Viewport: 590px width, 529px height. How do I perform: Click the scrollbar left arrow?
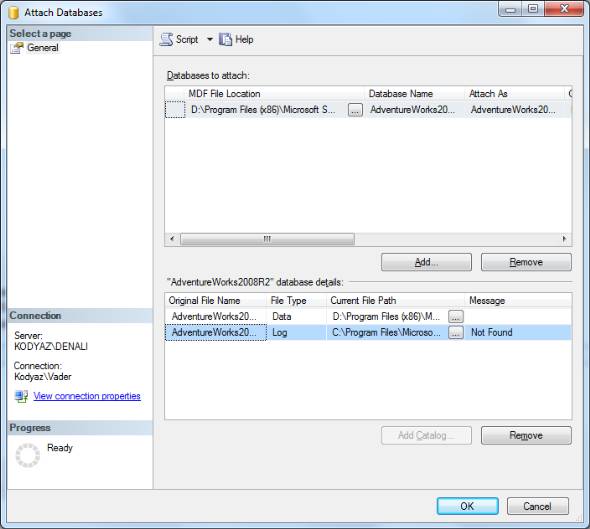[x=172, y=239]
